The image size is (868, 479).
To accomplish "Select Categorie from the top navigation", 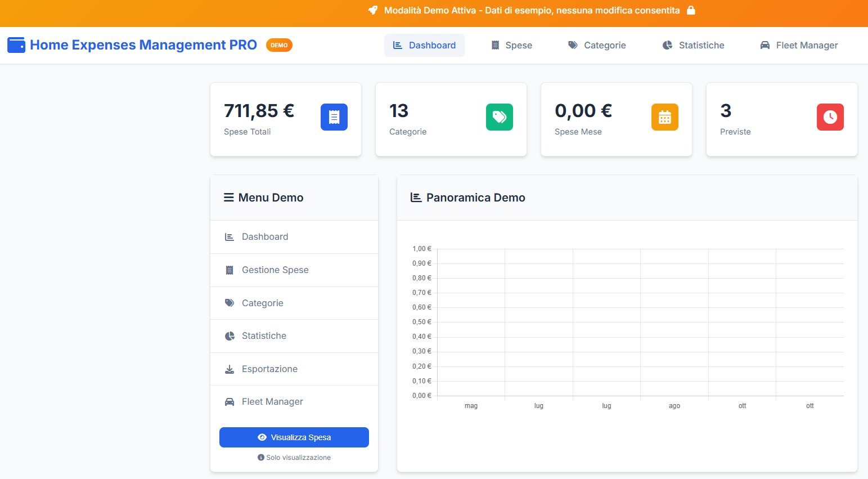I will pos(597,45).
